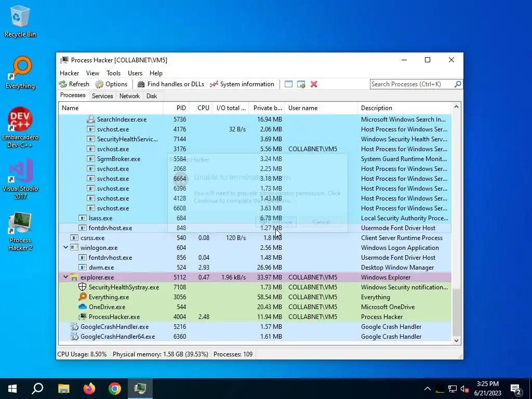Focus the Search Processes input field
The width and height of the screenshot is (532, 399).
click(x=412, y=84)
